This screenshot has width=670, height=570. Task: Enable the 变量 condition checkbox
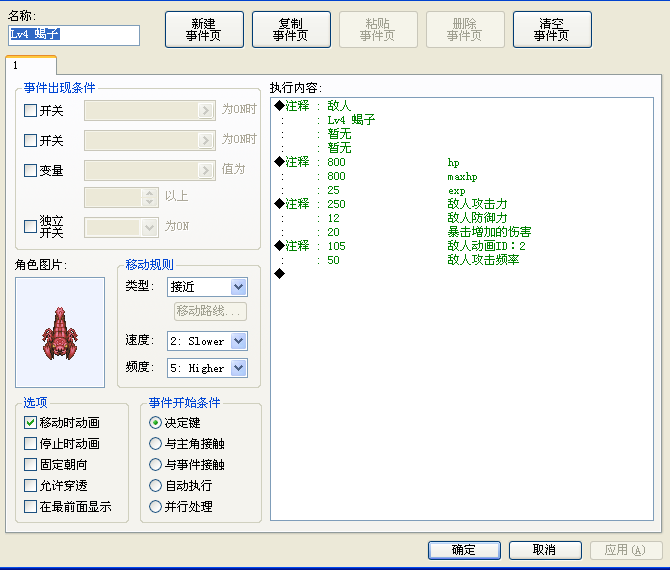click(x=30, y=170)
